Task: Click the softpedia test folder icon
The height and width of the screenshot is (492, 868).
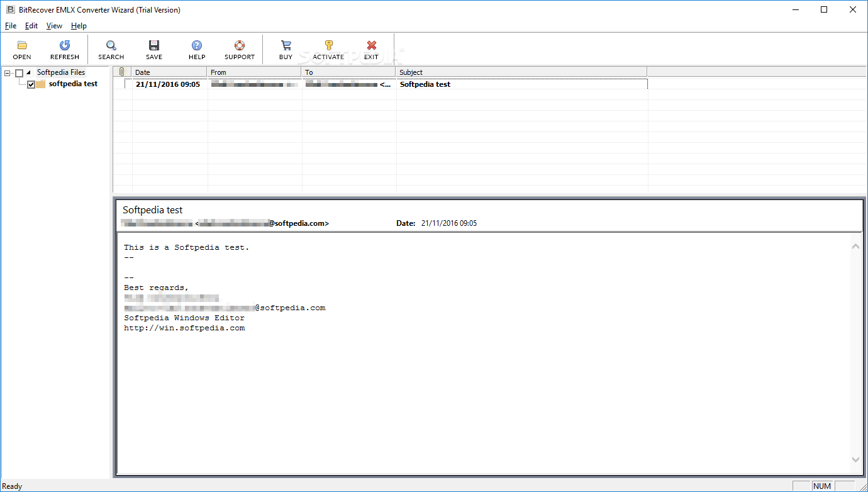Action: click(x=40, y=84)
